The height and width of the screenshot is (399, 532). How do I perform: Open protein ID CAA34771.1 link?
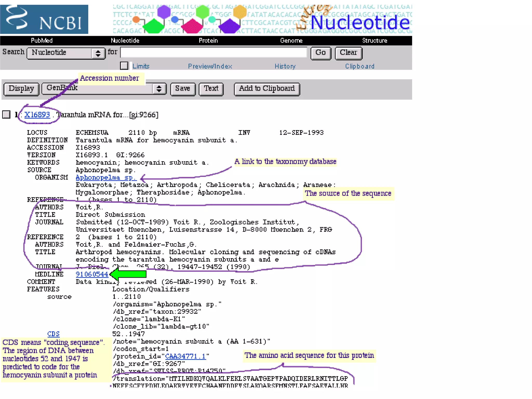(185, 356)
